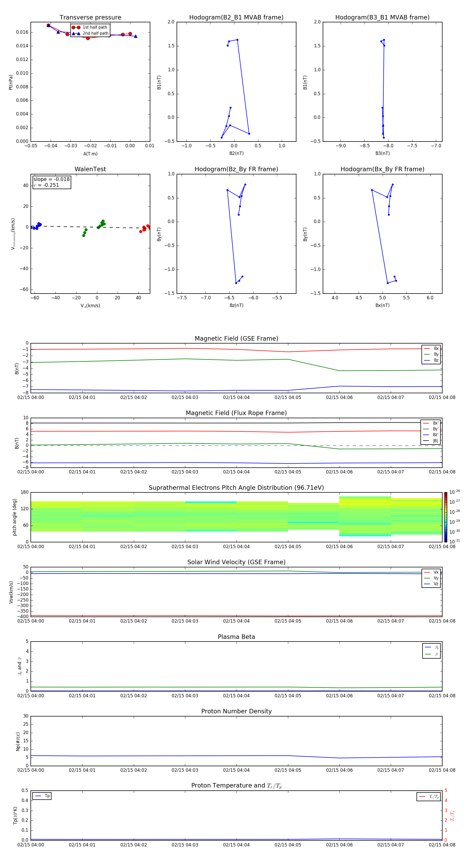The image size is (473, 868).
Task: Click the 02/15 04:06 tick under Plasma Beta
Action: point(339,696)
